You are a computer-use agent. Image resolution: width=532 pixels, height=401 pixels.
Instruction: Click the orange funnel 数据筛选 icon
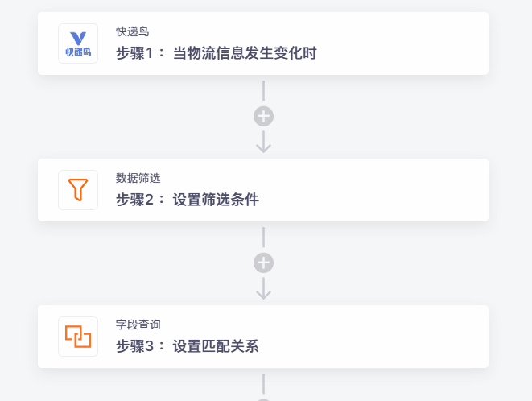pyautogui.click(x=78, y=190)
